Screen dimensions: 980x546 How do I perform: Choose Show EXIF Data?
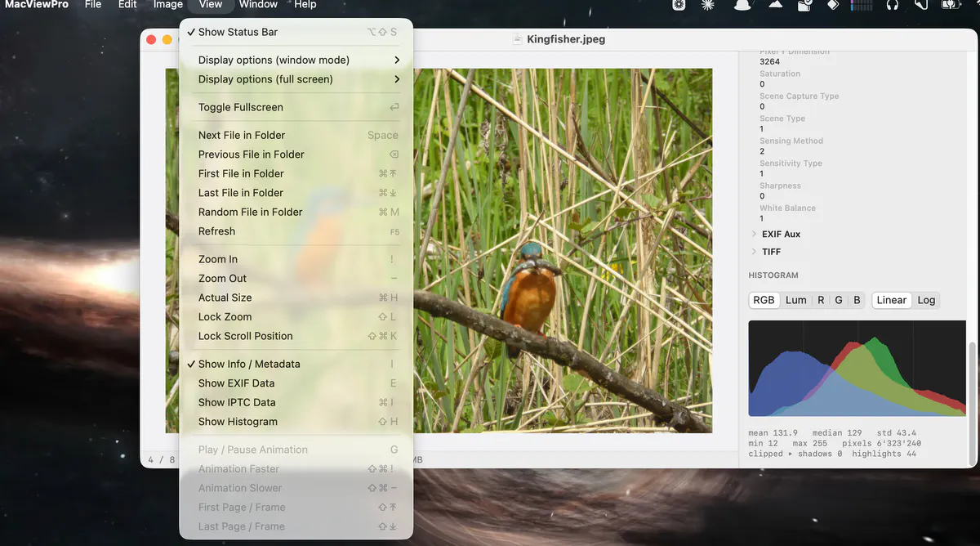[x=296, y=383]
